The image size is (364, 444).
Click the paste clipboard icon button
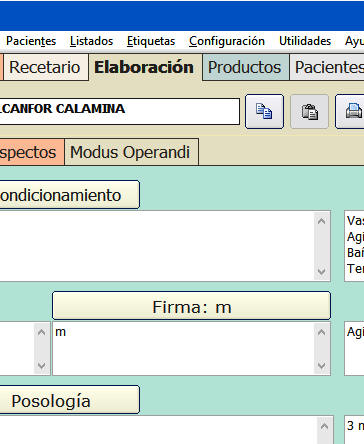click(x=310, y=111)
